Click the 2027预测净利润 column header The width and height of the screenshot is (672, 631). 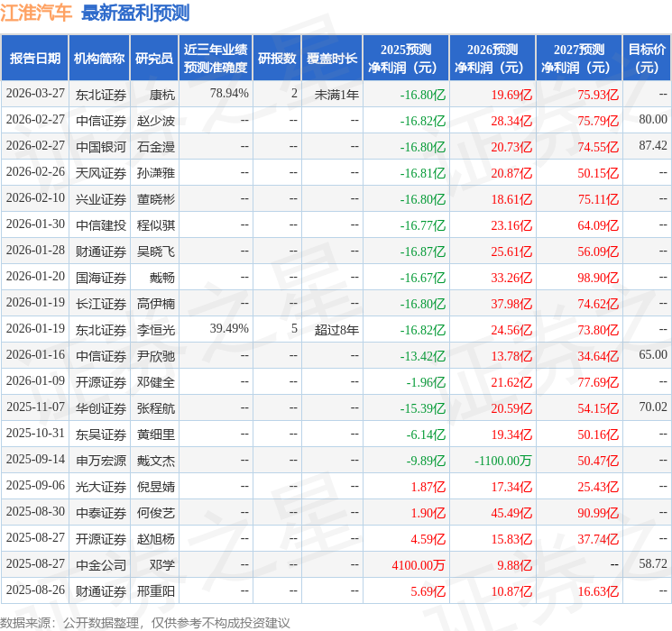click(x=579, y=58)
